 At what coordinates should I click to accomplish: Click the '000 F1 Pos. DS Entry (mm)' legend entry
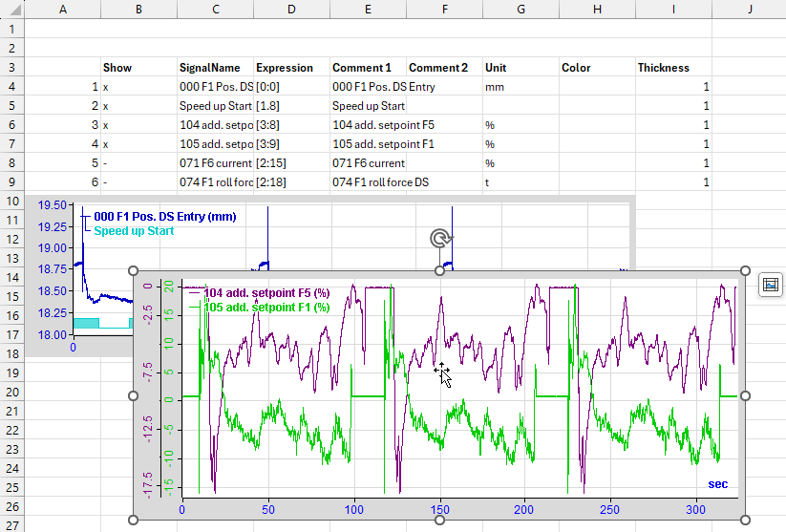pos(165,217)
